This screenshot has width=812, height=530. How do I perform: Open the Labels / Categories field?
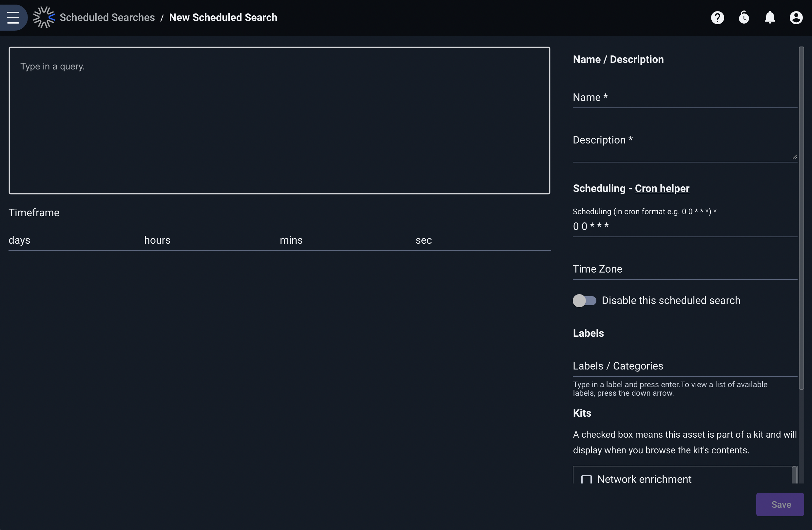pos(685,366)
